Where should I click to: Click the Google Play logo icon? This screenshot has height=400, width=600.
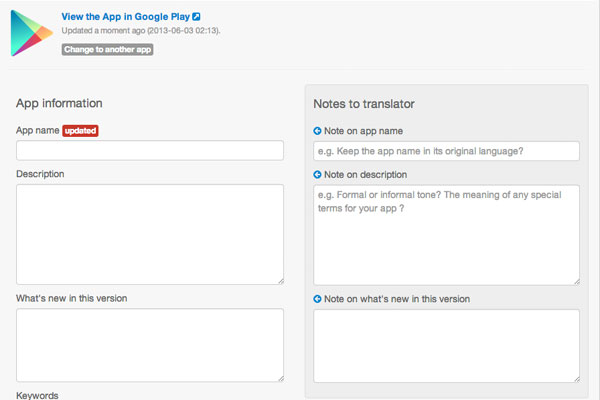(x=32, y=33)
